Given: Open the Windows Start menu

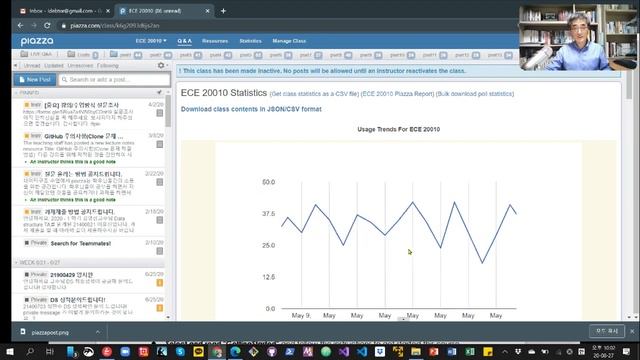Looking at the screenshot, I should coord(10,351).
